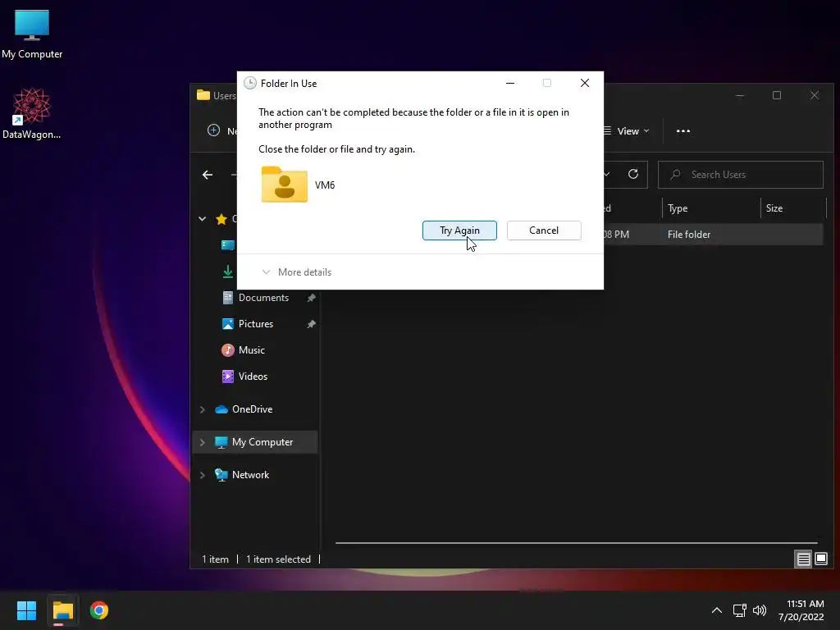Open Windows Start menu

(26, 610)
